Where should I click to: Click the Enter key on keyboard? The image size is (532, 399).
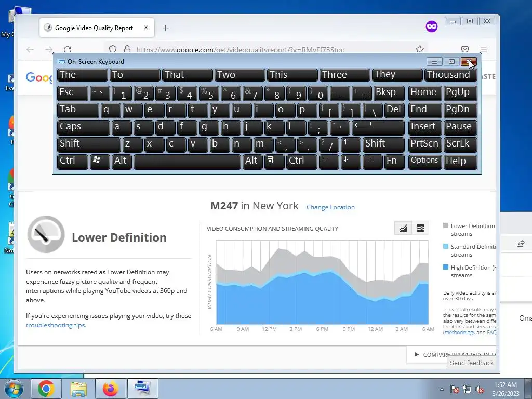tap(378, 128)
